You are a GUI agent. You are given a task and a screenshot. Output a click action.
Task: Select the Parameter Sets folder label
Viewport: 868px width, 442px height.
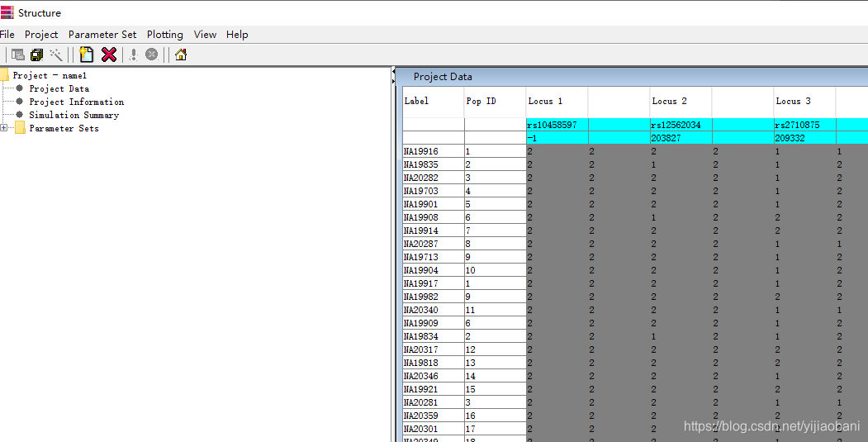[x=64, y=129]
